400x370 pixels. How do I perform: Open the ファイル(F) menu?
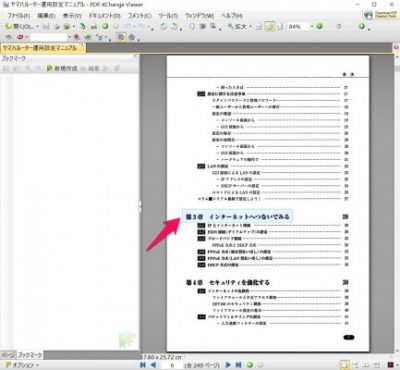19,16
